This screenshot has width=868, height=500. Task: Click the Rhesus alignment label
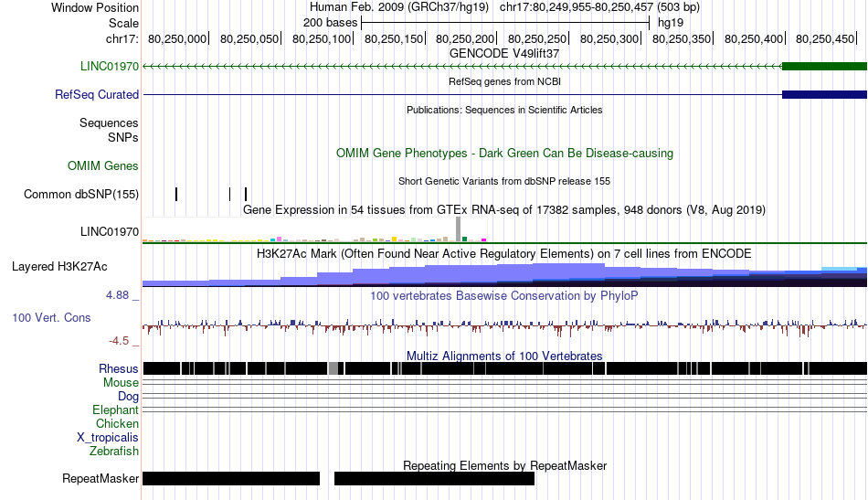[x=119, y=368]
